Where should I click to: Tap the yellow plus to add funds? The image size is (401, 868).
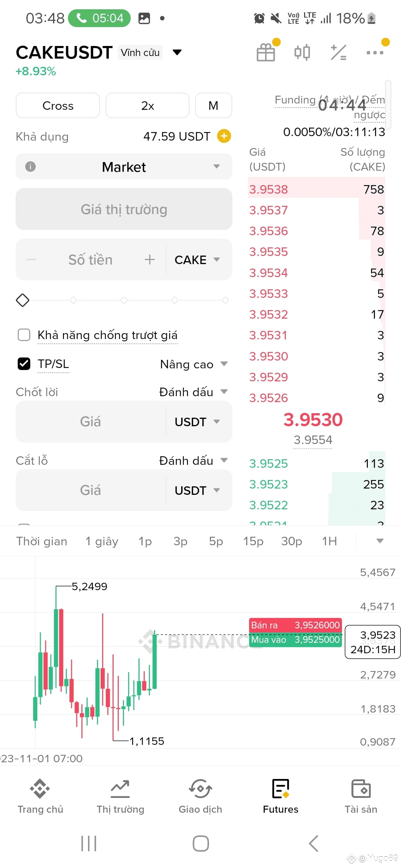224,136
